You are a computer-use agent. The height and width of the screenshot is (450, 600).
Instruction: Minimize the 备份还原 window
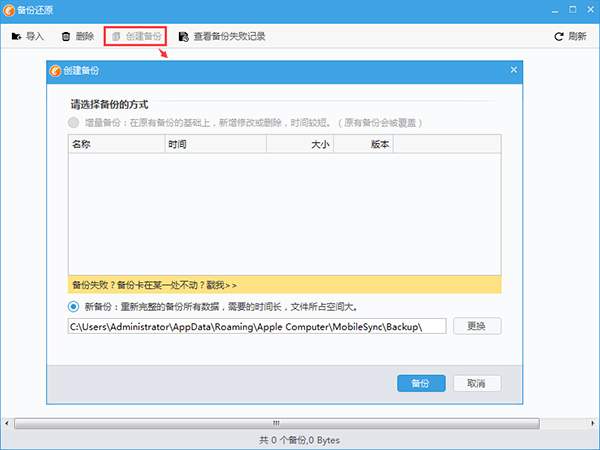[x=555, y=10]
